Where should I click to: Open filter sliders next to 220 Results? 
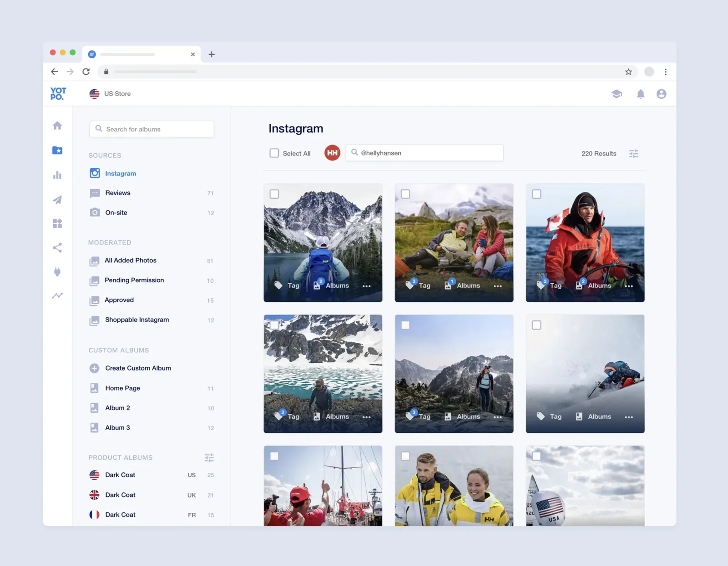[634, 154]
